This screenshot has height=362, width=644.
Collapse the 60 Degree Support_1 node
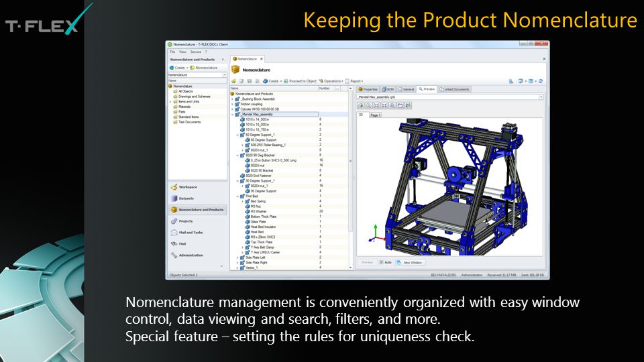(237, 135)
